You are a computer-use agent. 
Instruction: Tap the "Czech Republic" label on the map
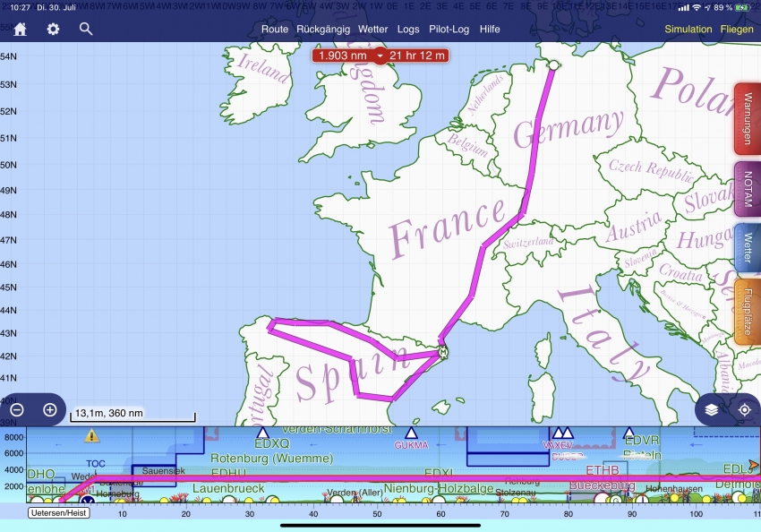point(651,171)
